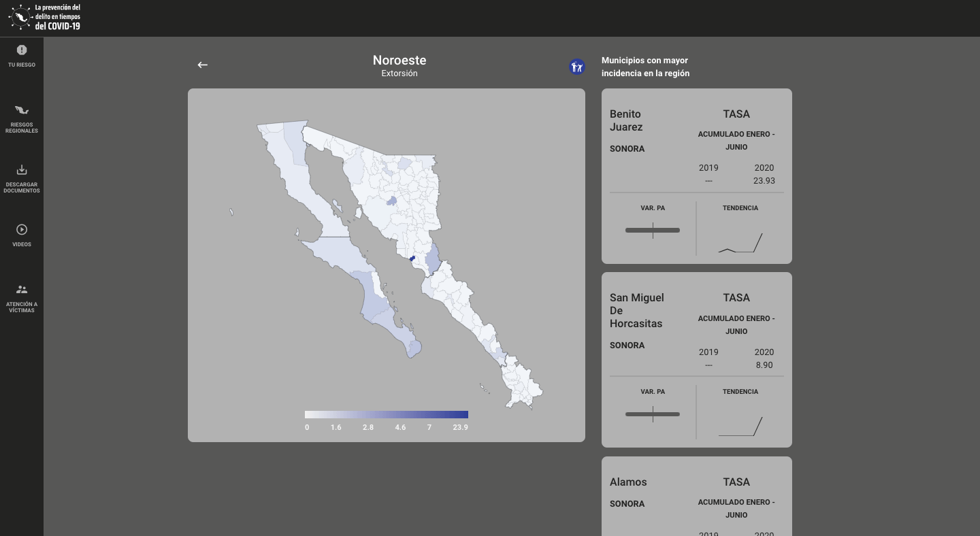Select the Atención a Víctimas people icon

click(22, 290)
